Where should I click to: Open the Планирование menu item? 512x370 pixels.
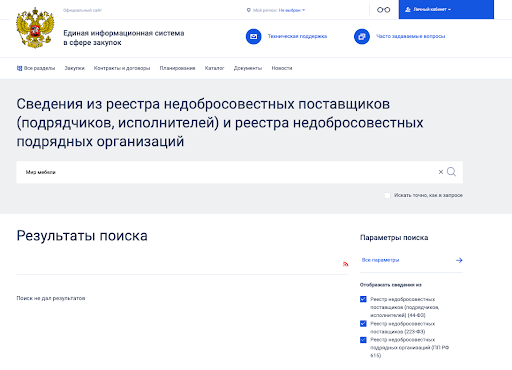click(177, 68)
